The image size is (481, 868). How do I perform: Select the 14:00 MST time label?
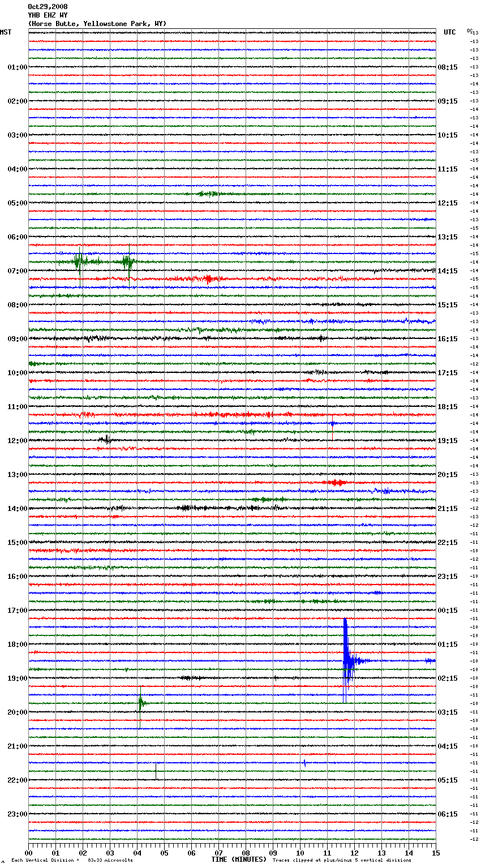point(18,509)
